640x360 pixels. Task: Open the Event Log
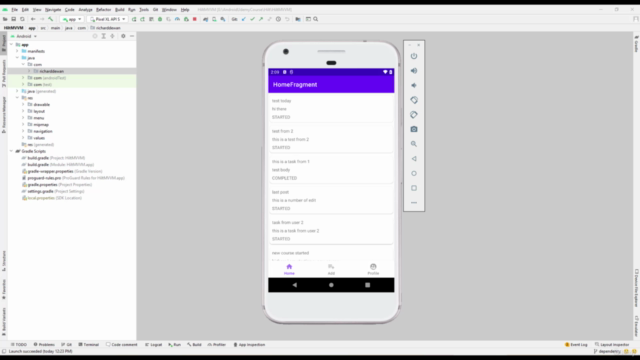tap(576, 344)
